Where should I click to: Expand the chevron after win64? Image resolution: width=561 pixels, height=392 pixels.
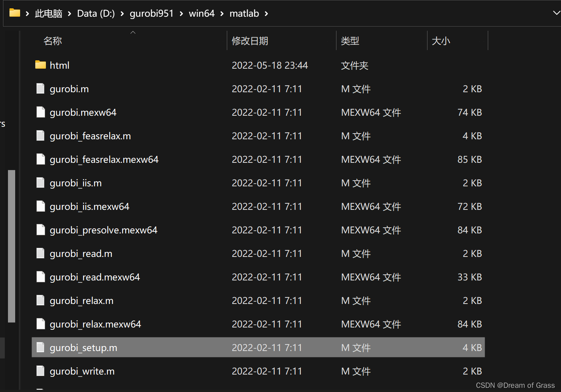click(222, 14)
